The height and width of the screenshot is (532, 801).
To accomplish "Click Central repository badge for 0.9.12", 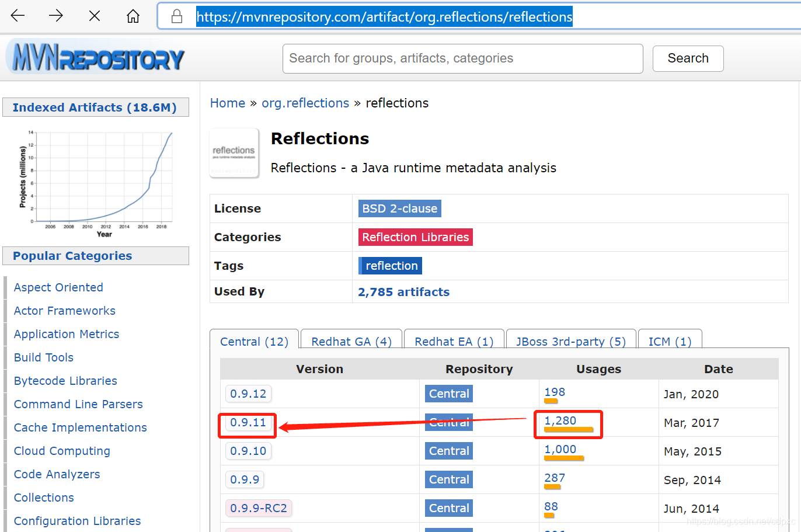I will tap(449, 394).
